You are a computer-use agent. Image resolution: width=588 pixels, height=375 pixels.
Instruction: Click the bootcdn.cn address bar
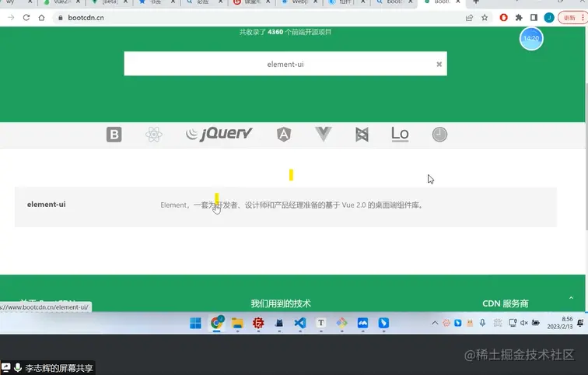[259, 18]
